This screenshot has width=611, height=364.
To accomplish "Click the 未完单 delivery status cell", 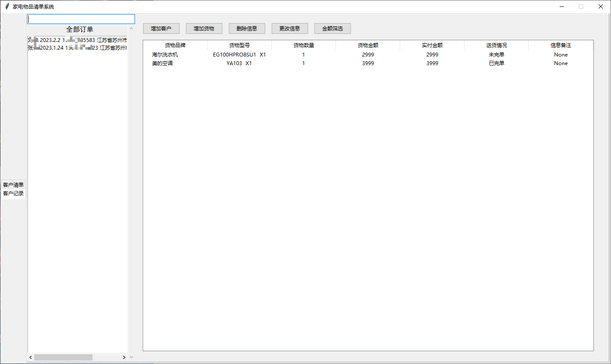I will coord(497,55).
